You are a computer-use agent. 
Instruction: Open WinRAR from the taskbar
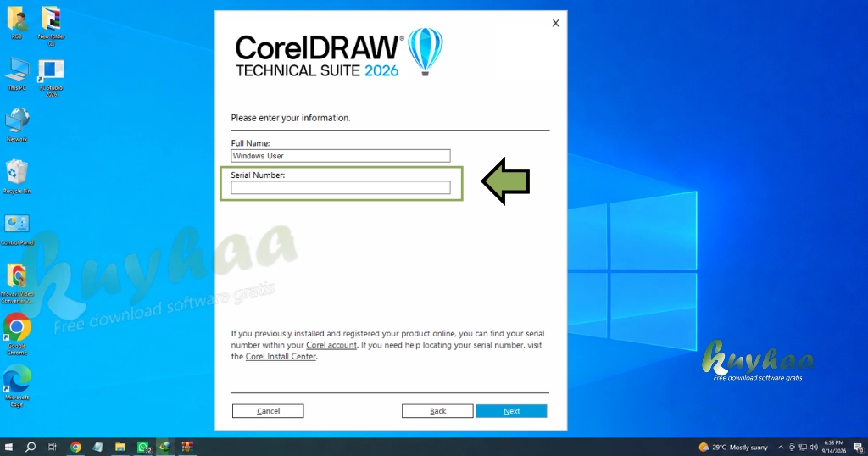tap(187, 447)
